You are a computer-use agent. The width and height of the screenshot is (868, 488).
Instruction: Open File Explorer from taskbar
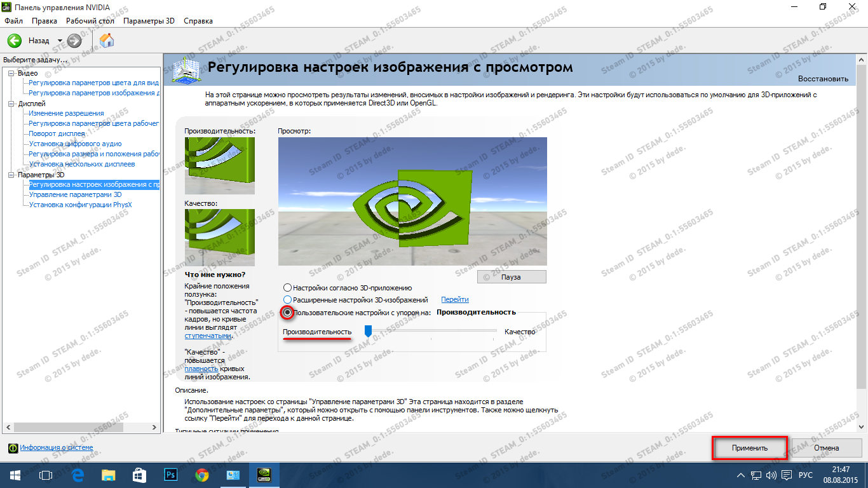109,475
